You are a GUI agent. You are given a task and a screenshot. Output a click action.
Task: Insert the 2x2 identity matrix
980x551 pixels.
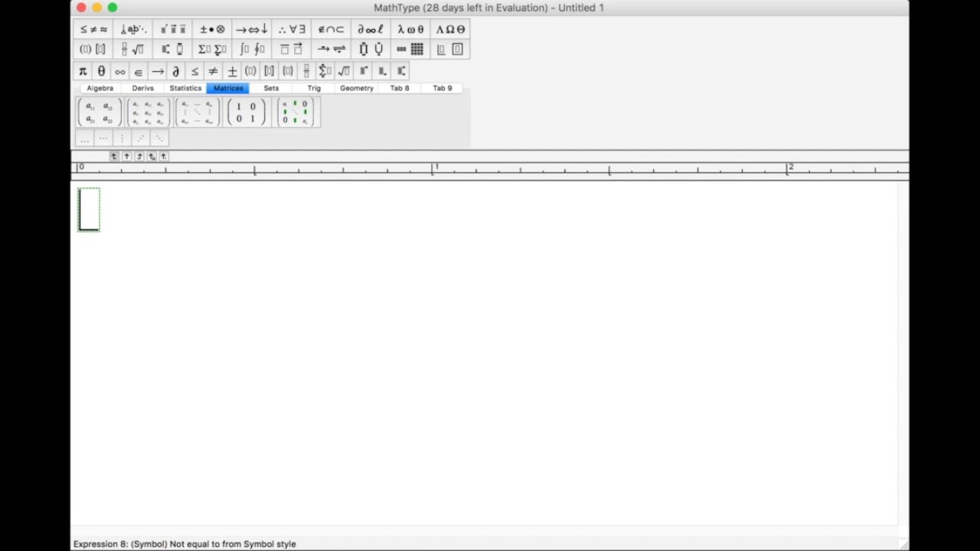coord(247,112)
